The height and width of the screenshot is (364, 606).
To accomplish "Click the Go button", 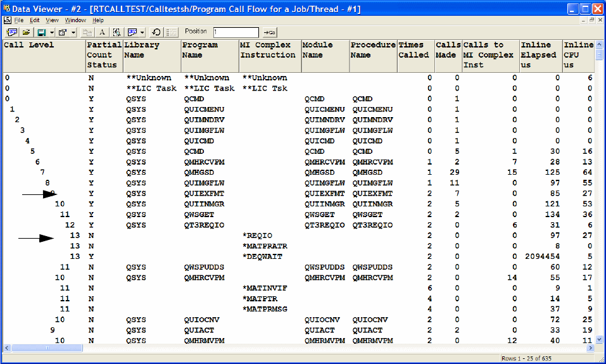I will click(x=269, y=32).
